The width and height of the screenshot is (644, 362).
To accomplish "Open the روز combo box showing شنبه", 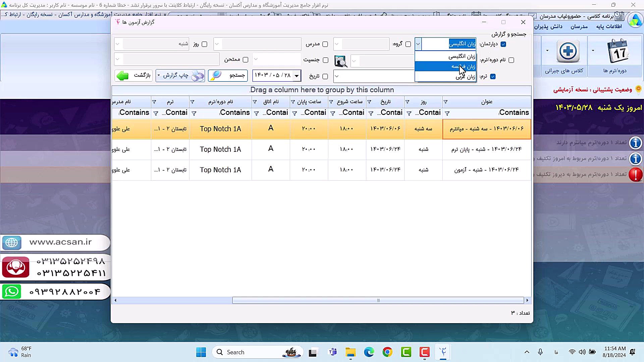I will tap(117, 44).
